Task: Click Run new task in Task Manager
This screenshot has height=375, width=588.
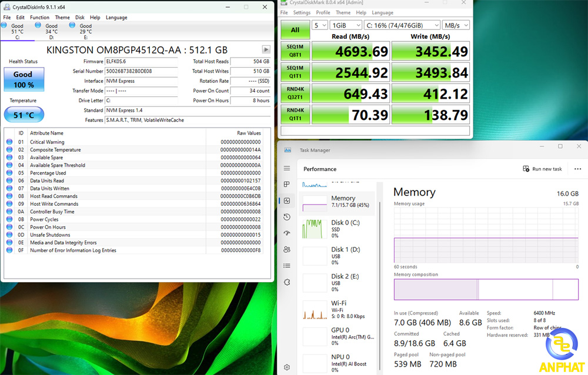Action: pos(542,169)
